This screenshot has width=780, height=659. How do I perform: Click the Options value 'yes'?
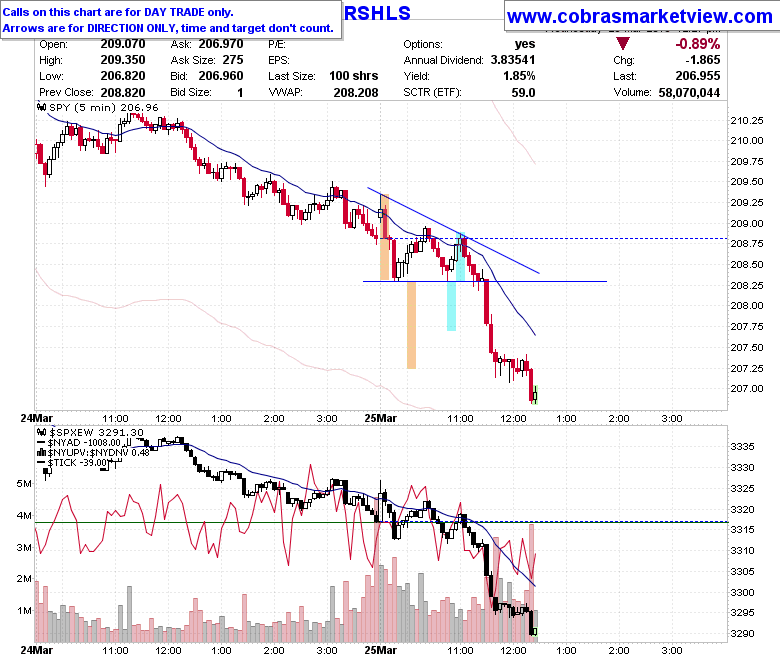coord(525,44)
